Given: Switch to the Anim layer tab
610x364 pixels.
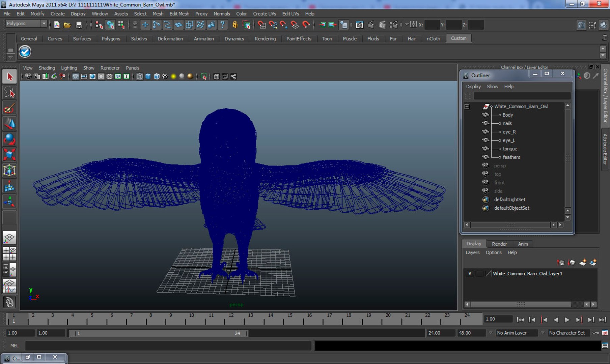Looking at the screenshot, I should (x=523, y=244).
